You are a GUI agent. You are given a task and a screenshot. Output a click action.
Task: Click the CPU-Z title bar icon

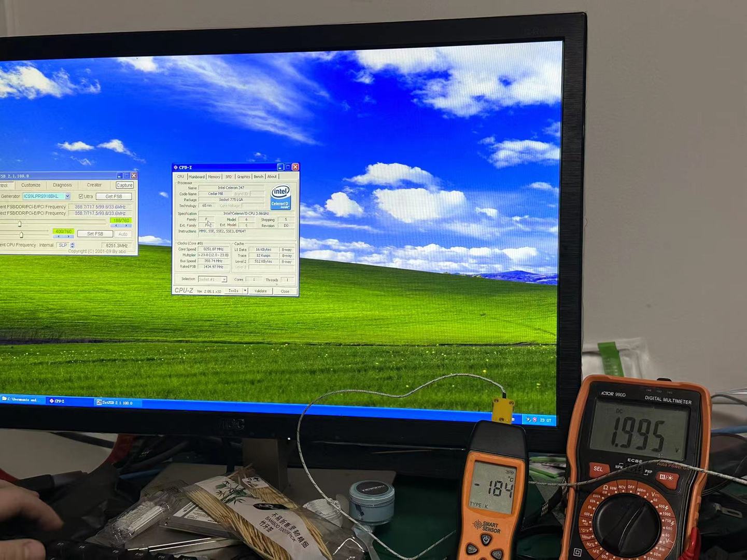pos(176,167)
